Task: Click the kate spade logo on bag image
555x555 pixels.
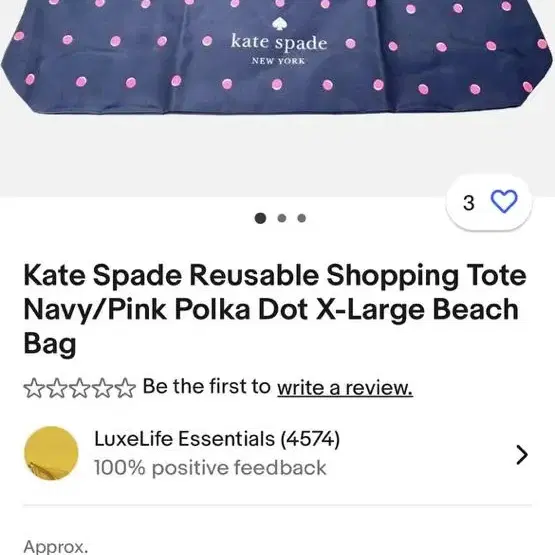Action: click(x=279, y=42)
